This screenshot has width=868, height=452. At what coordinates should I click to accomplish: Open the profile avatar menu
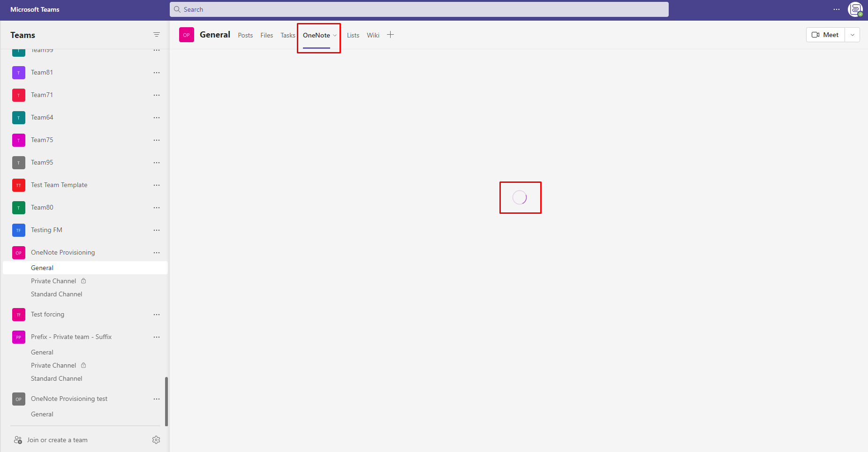[855, 9]
